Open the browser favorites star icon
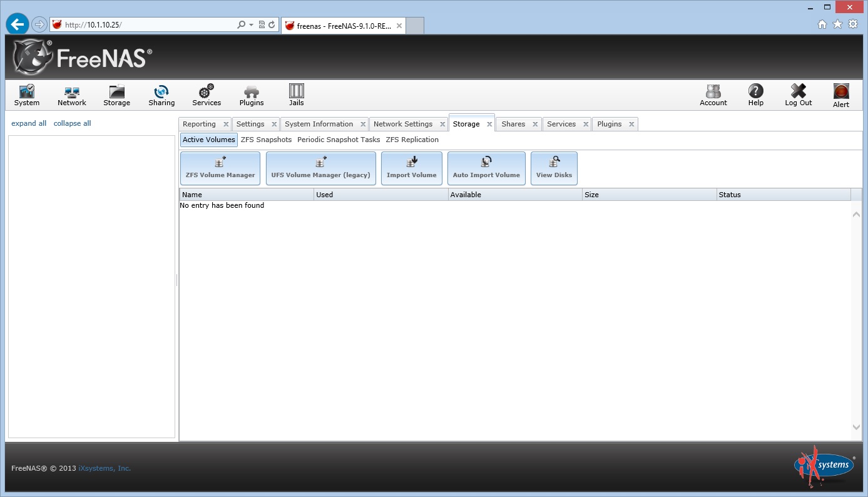868x497 pixels. click(837, 24)
